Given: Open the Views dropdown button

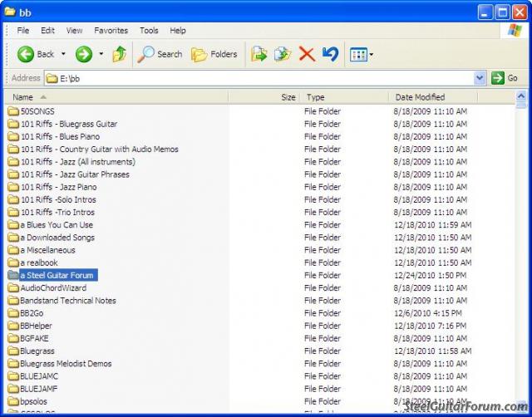Looking at the screenshot, I should pos(361,54).
